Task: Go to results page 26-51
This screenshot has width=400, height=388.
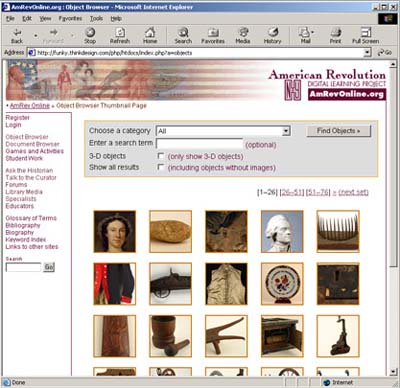Action: (292, 192)
